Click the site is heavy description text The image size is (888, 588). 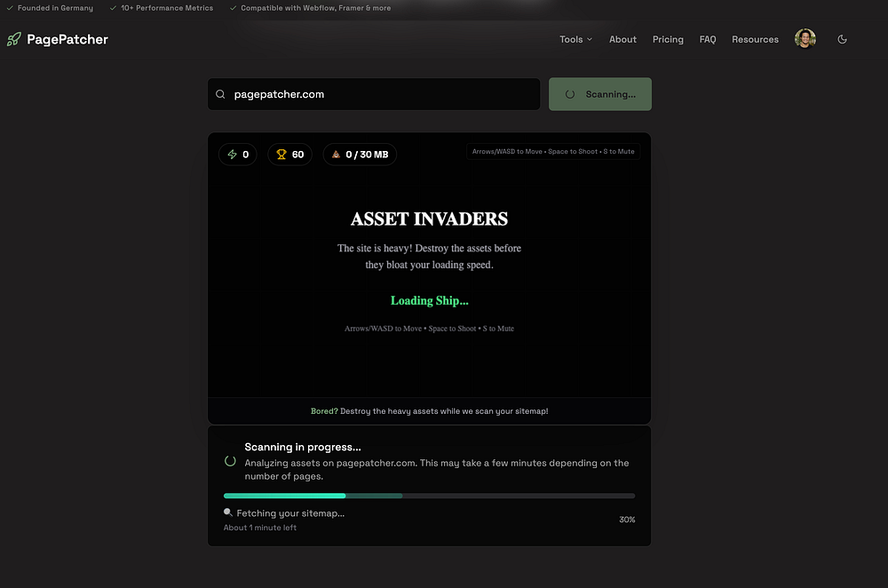tap(429, 256)
